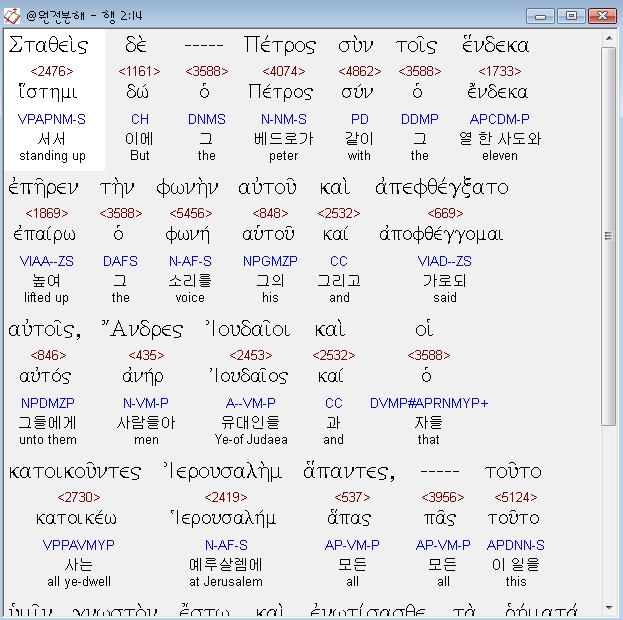Click the lemma ἐπαίρω
This screenshot has width=623, height=620.
coord(44,234)
